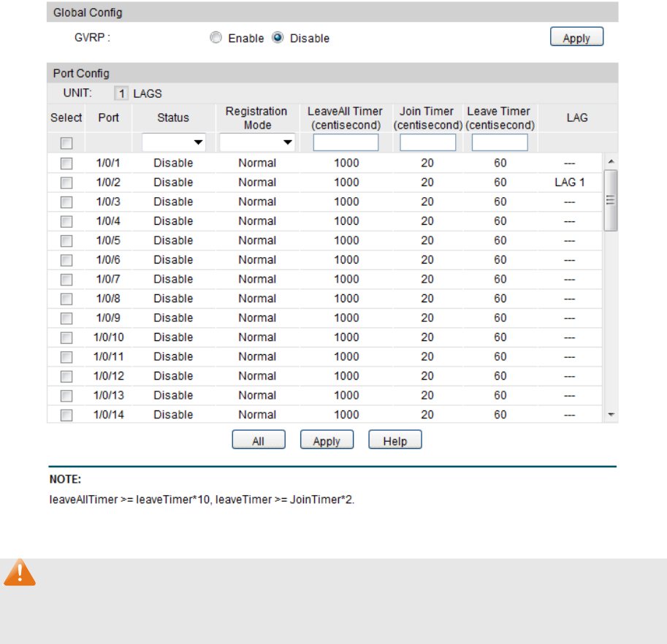
Task: Check the box for port 1/0/1
Action: [x=66, y=164]
